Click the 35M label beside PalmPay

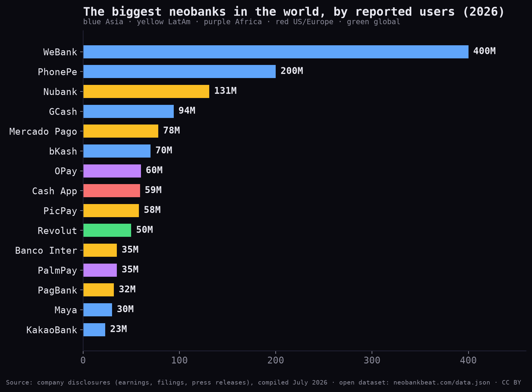tap(130, 269)
